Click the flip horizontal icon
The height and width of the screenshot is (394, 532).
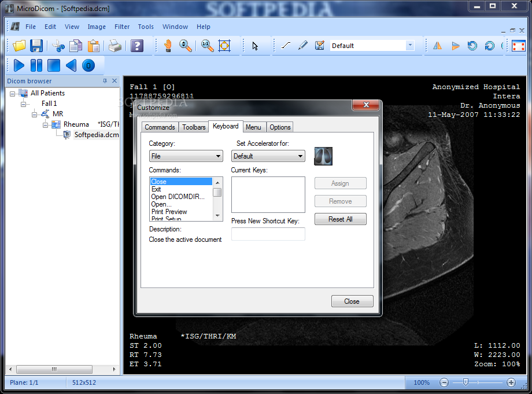click(x=438, y=46)
